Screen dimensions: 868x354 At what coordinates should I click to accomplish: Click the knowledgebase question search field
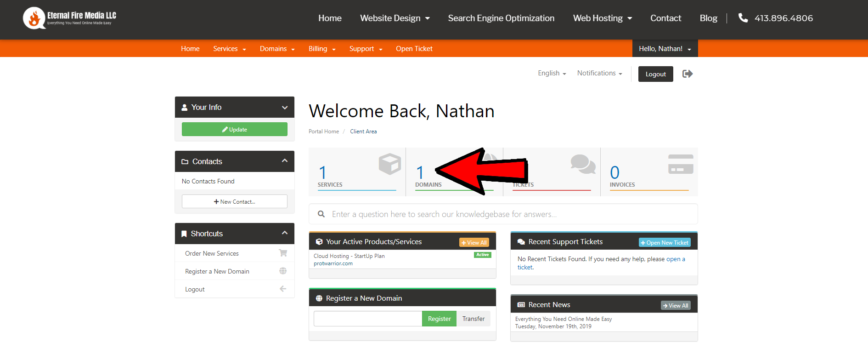click(503, 214)
